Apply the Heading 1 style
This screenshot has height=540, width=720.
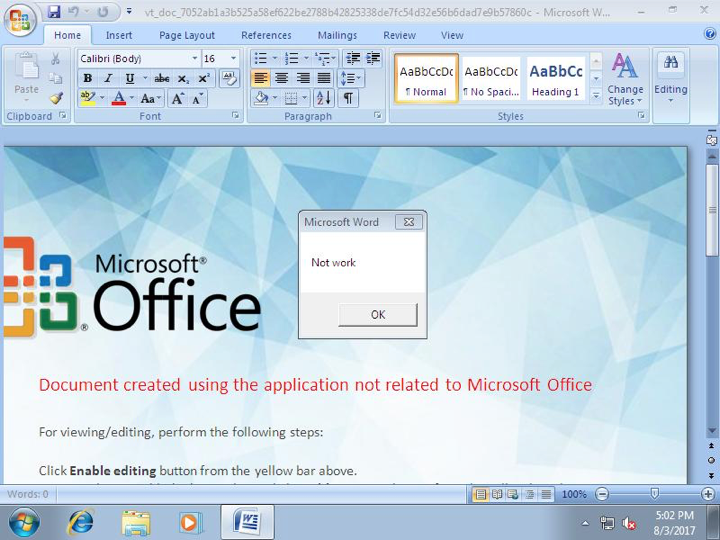(x=556, y=79)
